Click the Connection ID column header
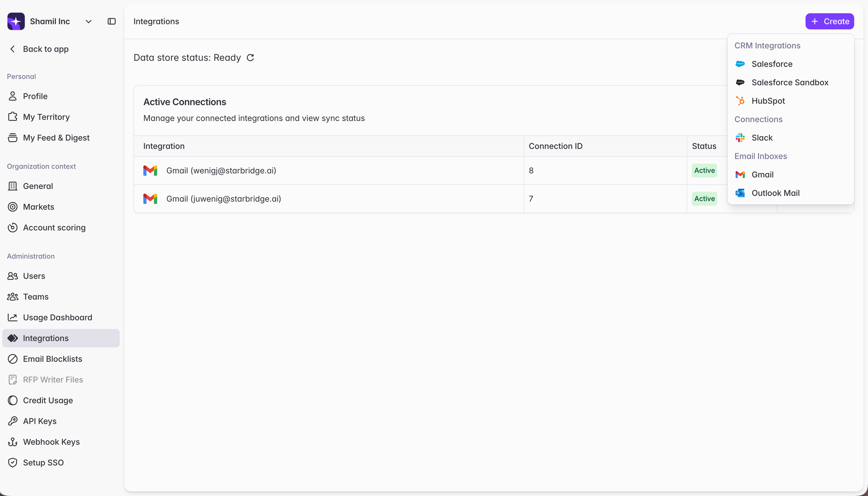 point(555,146)
